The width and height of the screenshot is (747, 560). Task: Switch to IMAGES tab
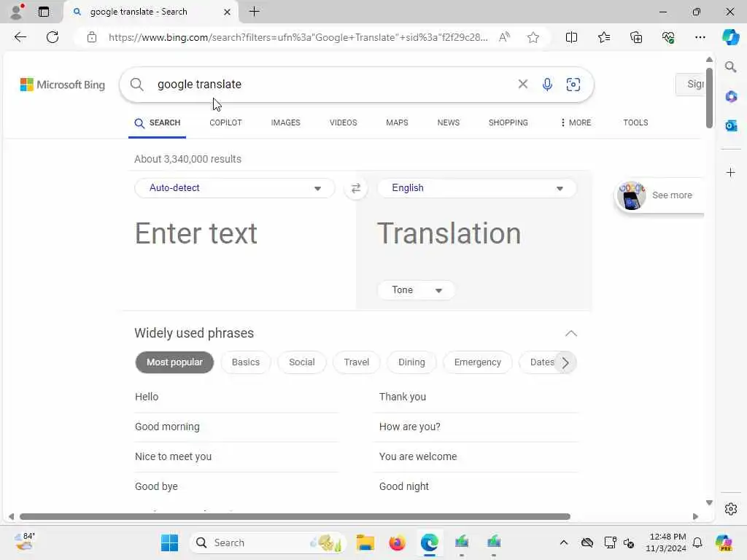(x=285, y=122)
